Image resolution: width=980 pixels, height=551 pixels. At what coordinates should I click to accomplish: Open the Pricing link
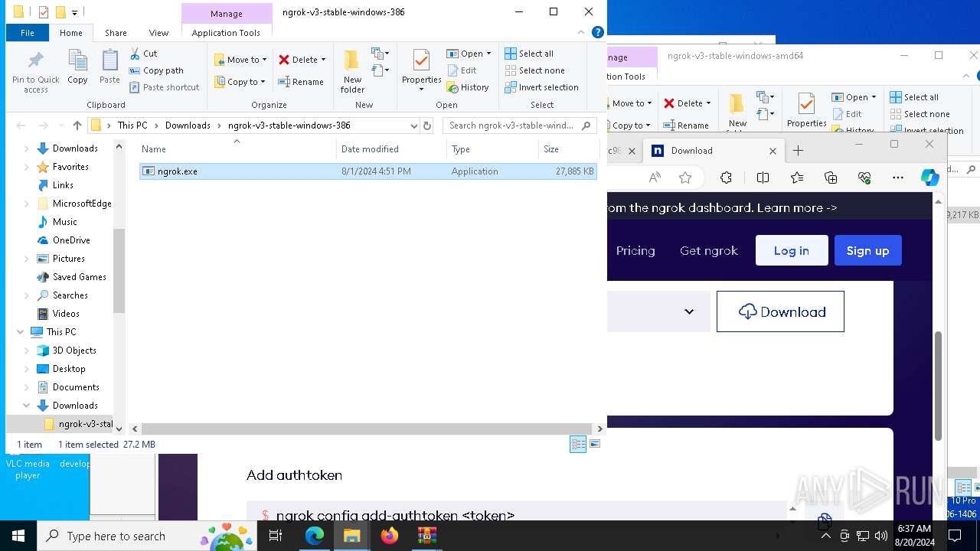coord(635,250)
